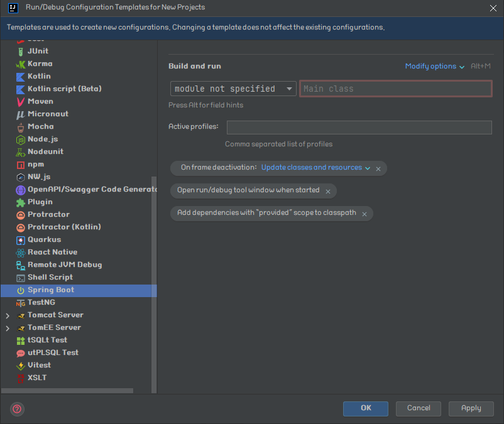Remove the On frame deactivation option
This screenshot has height=424, width=504.
coord(378,169)
